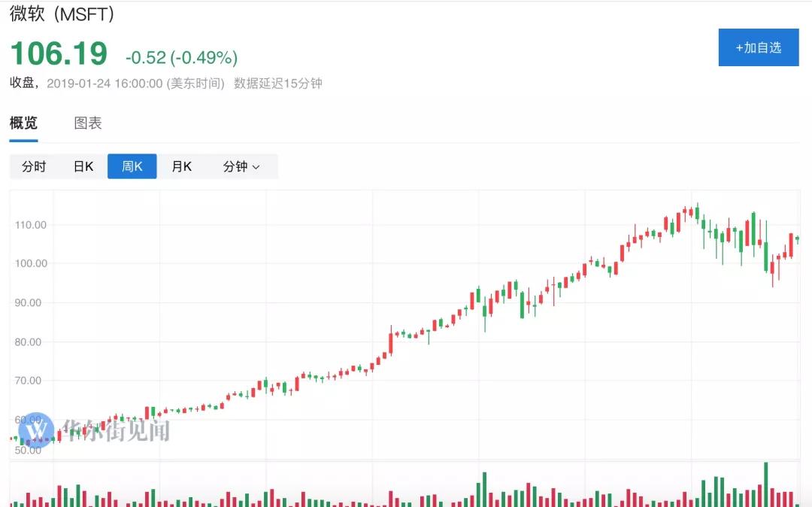Click the 70.00 price axis label
This screenshot has width=812, height=507.
pyautogui.click(x=30, y=381)
